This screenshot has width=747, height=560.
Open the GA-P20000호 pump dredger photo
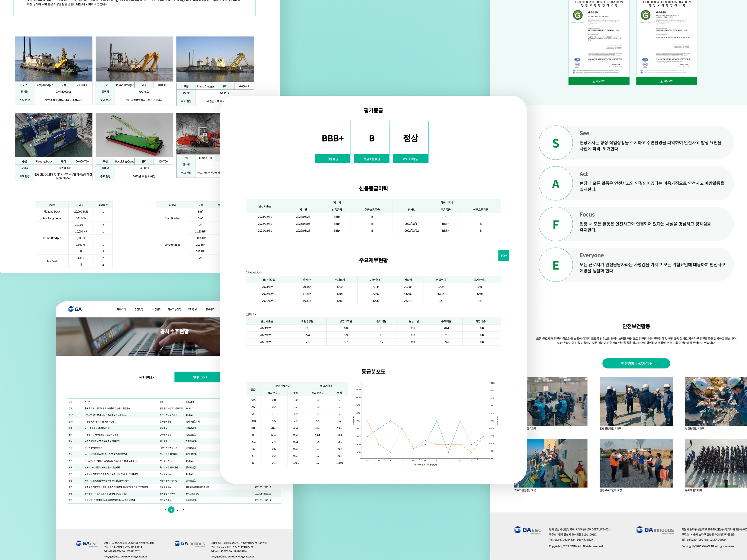(54, 59)
